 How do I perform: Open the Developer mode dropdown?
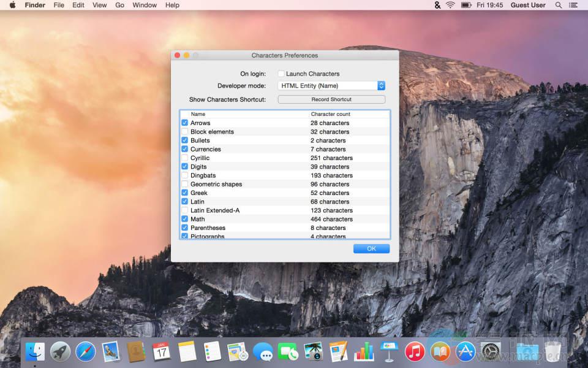331,86
